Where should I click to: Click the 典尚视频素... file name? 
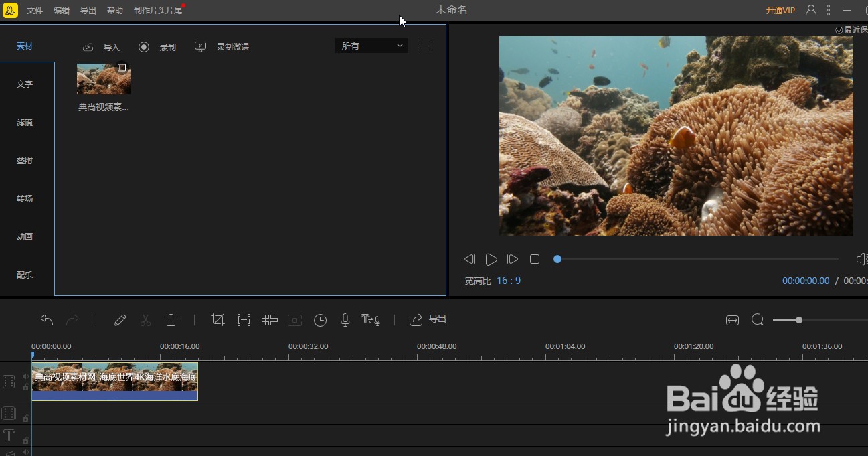click(x=104, y=107)
